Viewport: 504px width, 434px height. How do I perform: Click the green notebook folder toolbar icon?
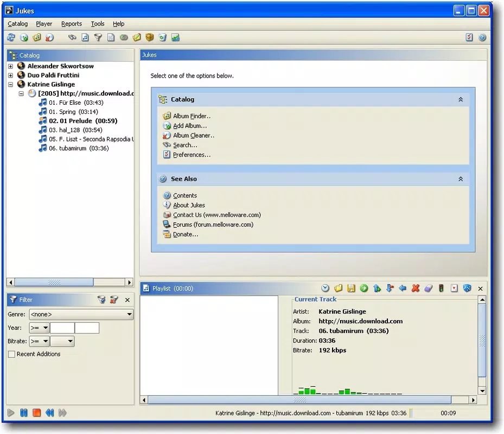tap(137, 37)
